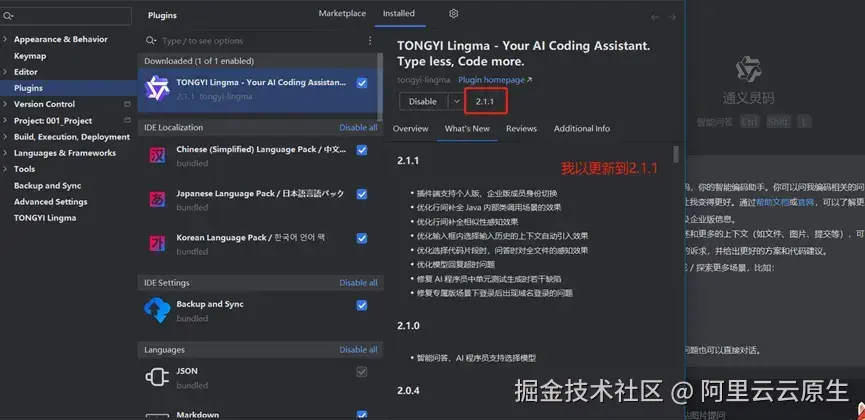Open the Plugin homepage link

point(495,80)
